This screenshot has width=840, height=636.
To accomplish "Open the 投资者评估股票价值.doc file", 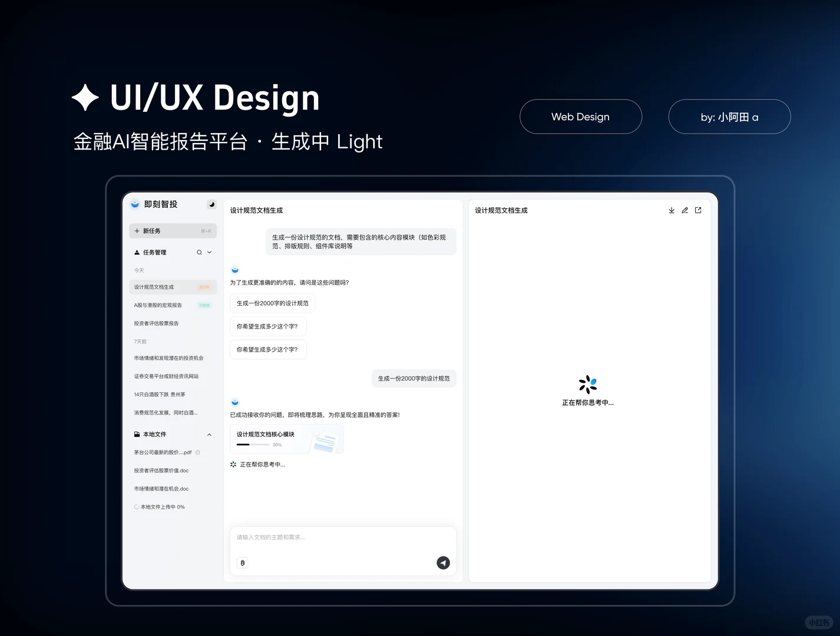I will tap(161, 471).
